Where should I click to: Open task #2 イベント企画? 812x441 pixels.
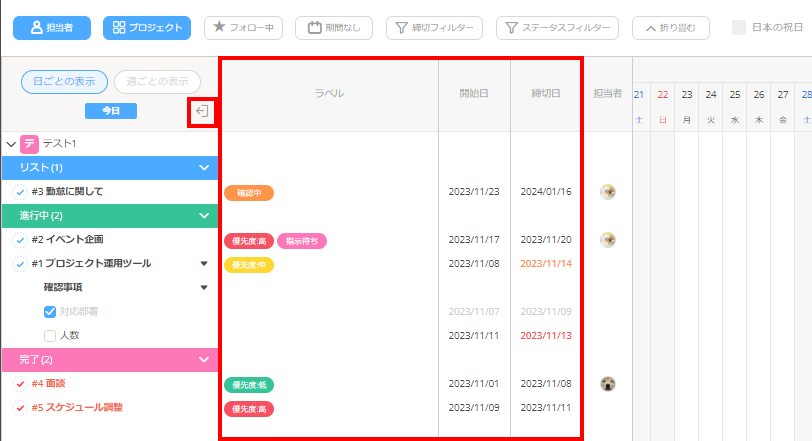[67, 240]
